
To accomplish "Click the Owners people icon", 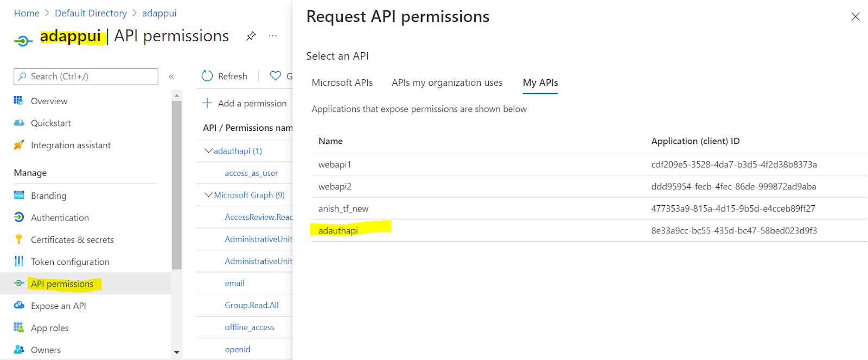I will (19, 350).
